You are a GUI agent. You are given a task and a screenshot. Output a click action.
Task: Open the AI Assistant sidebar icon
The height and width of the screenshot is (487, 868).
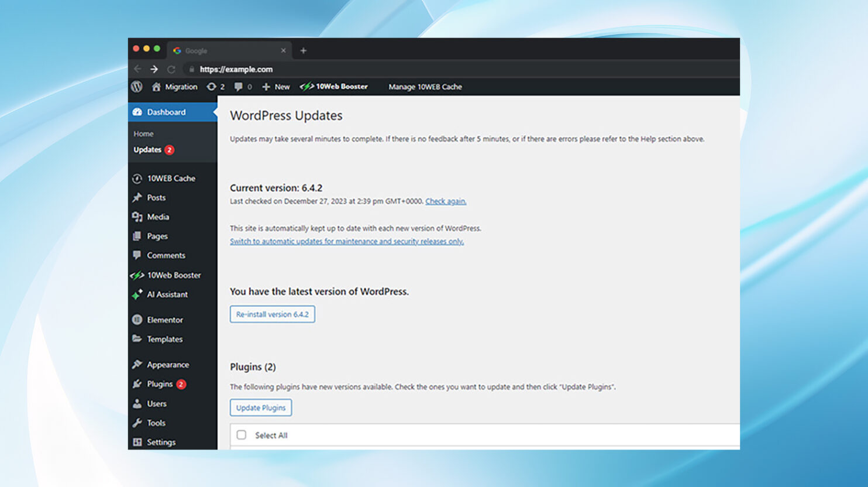point(138,294)
